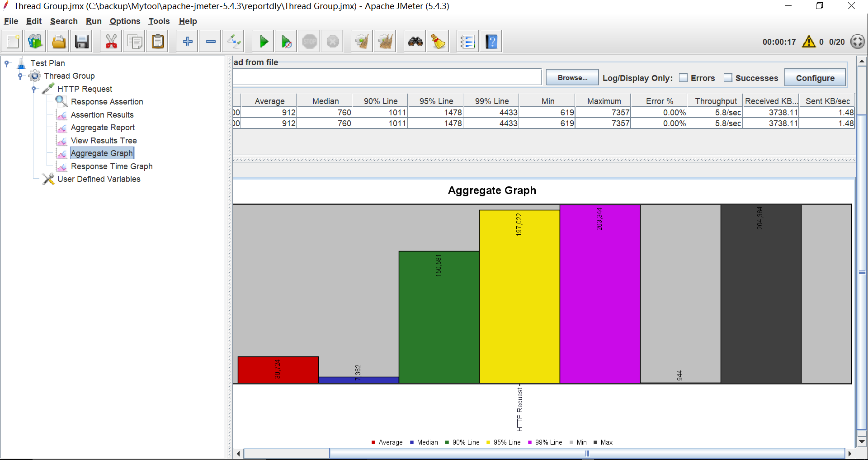
Task: Select Response Assertion in the tree
Action: pyautogui.click(x=107, y=102)
